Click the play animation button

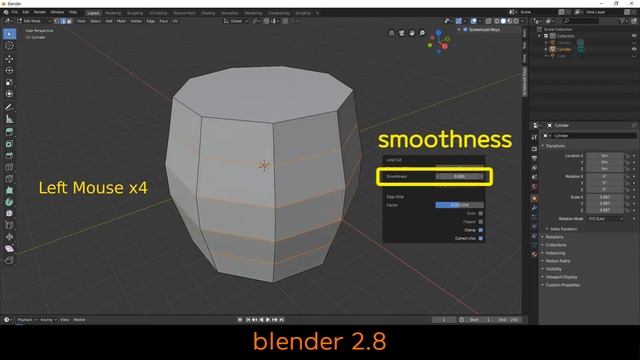tap(268, 320)
